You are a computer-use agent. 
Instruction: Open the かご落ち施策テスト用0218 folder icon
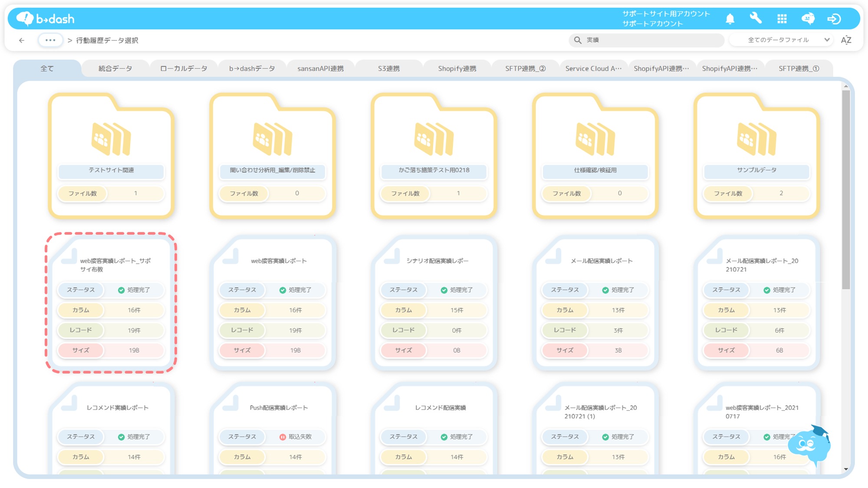point(434,139)
